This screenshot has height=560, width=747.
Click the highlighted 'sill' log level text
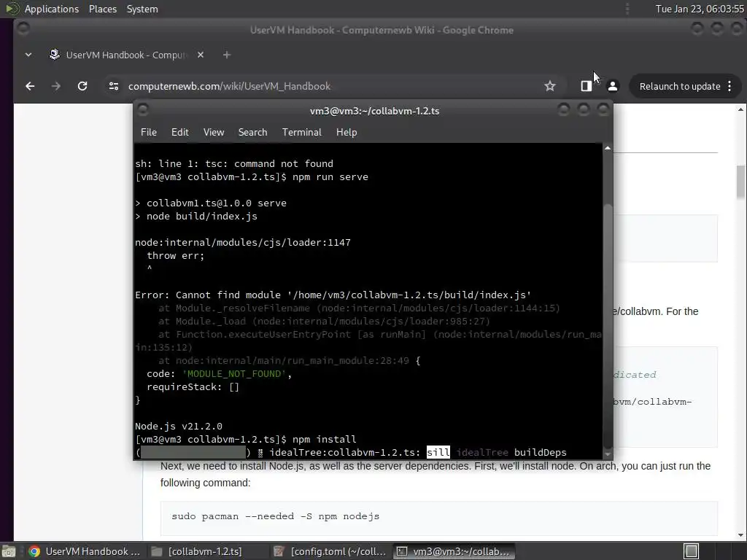coord(438,452)
